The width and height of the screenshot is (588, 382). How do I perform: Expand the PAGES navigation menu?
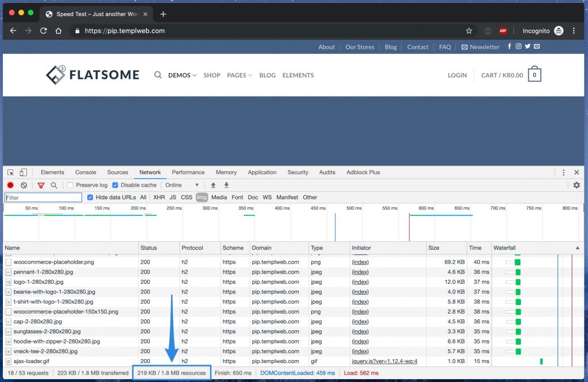239,75
